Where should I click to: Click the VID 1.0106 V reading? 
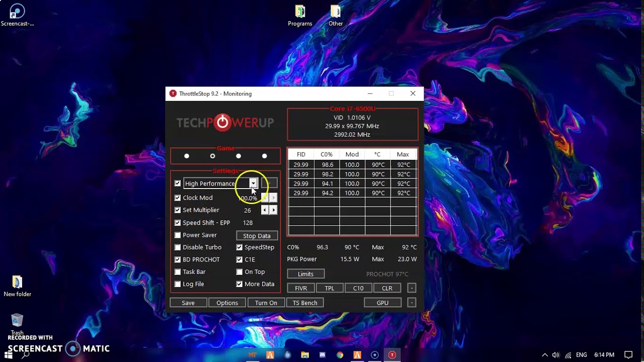point(352,118)
